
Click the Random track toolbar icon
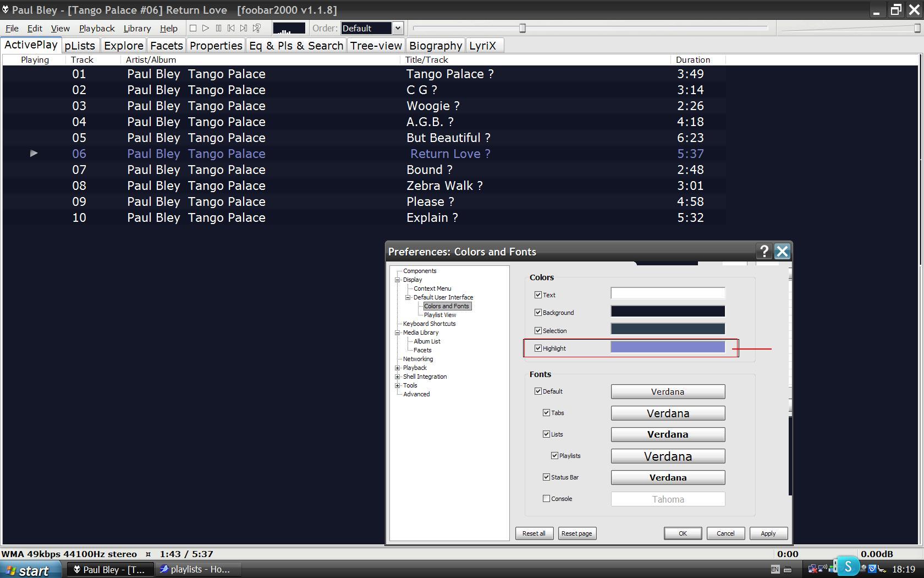[256, 28]
